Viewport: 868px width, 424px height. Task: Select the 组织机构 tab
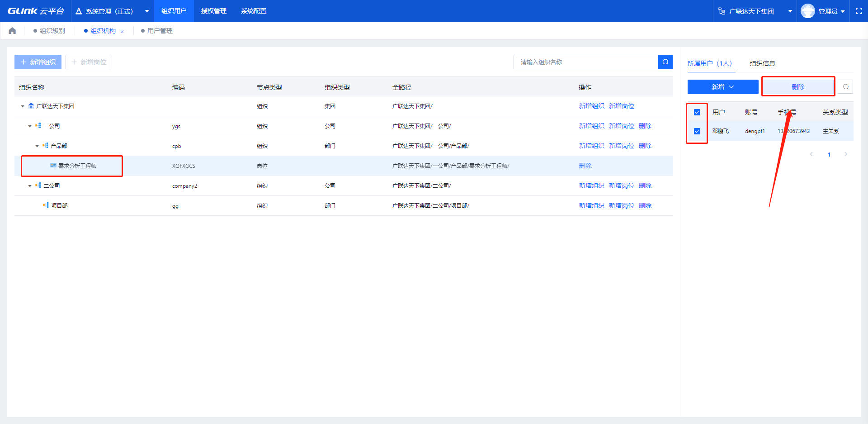tap(103, 31)
